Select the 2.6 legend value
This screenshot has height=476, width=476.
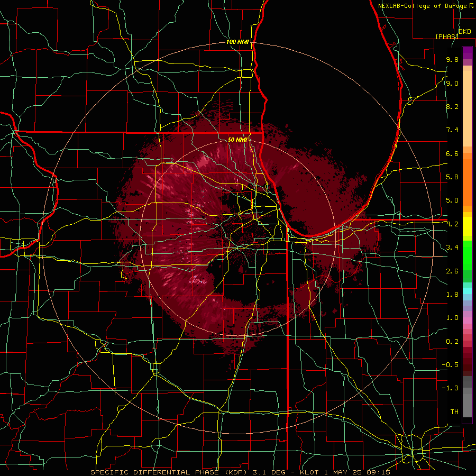452,271
